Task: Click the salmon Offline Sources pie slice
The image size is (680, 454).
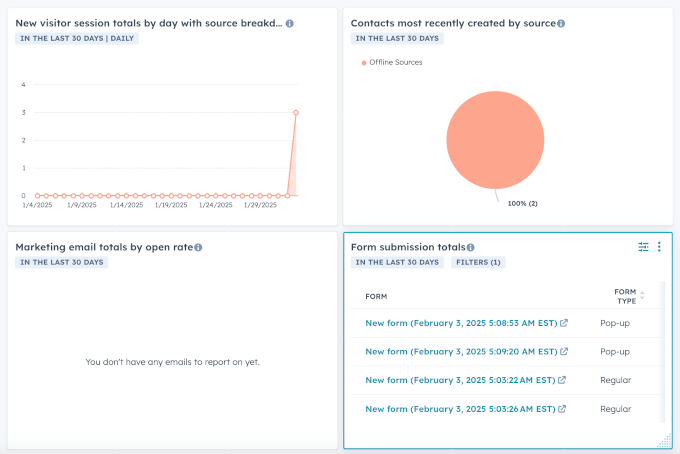Action: [x=495, y=140]
